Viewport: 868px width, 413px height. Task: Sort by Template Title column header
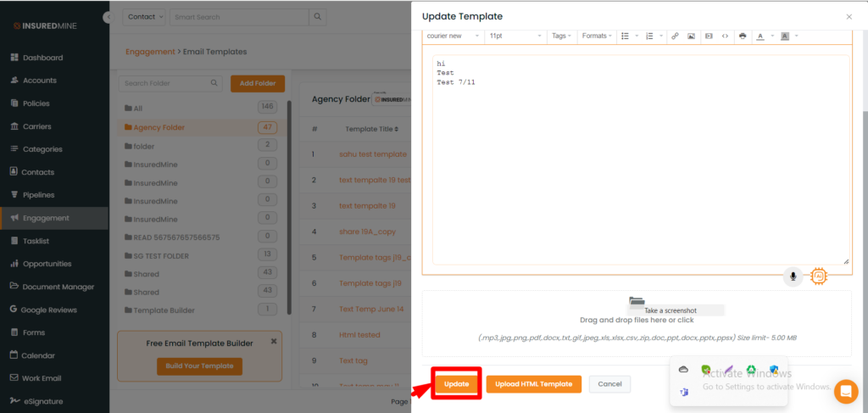point(372,129)
